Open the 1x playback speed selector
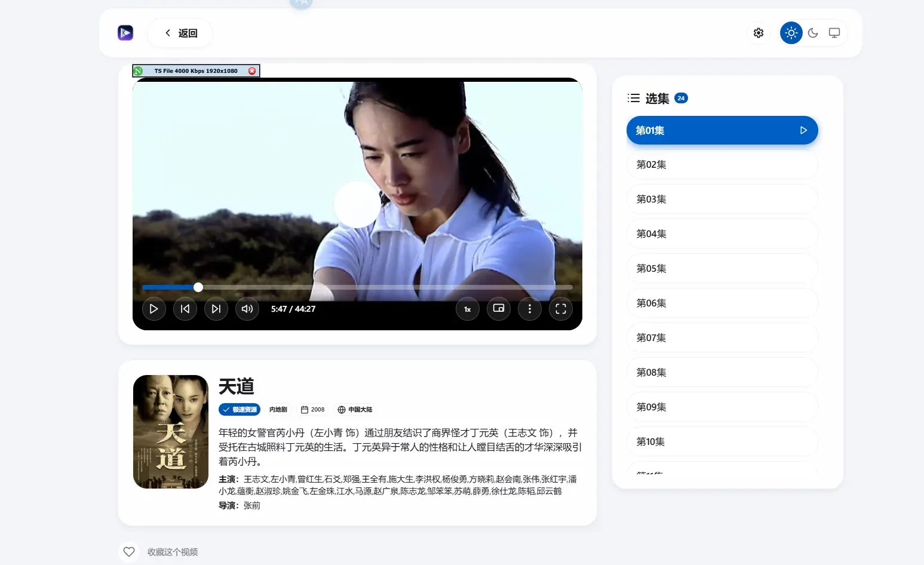The image size is (924, 565). point(467,309)
